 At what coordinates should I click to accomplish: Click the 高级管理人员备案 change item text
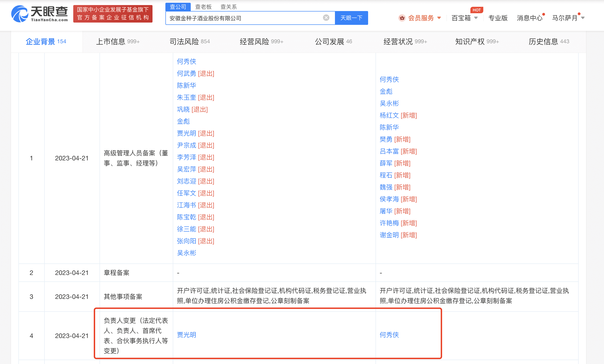[x=136, y=158]
